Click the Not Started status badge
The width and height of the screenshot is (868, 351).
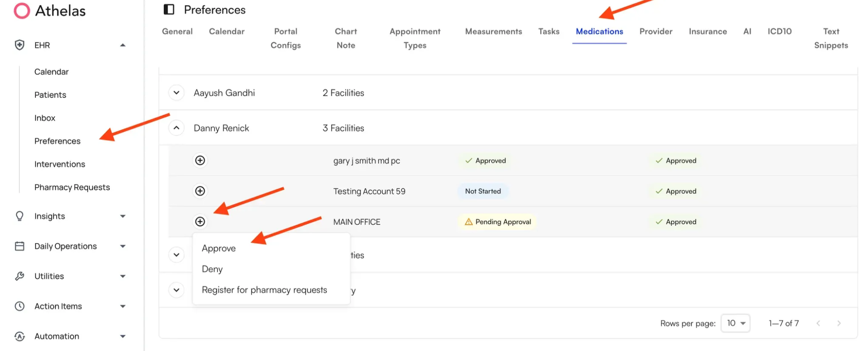click(x=483, y=191)
